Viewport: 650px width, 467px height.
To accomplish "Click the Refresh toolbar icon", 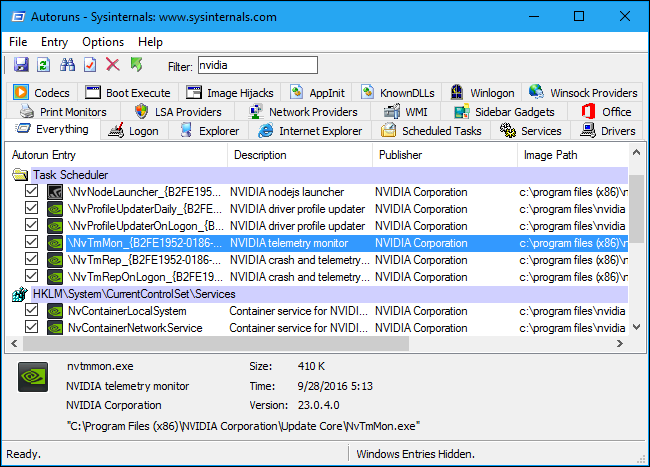I will 43,65.
